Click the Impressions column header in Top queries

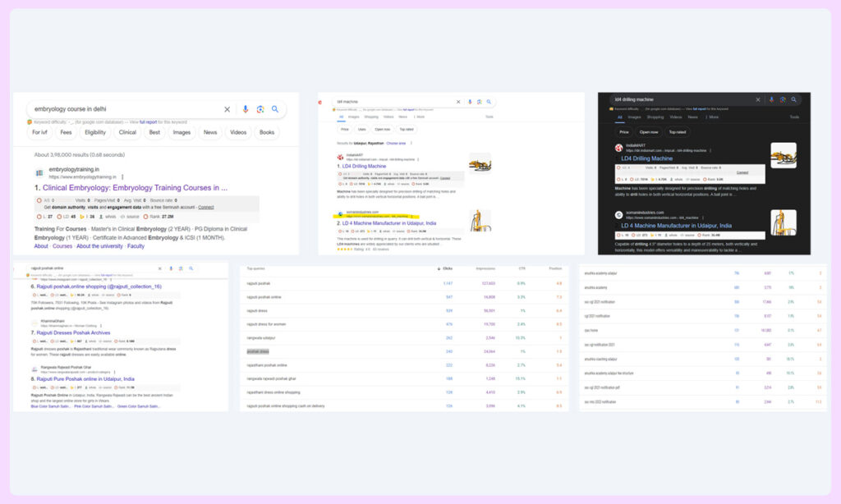pos(485,268)
